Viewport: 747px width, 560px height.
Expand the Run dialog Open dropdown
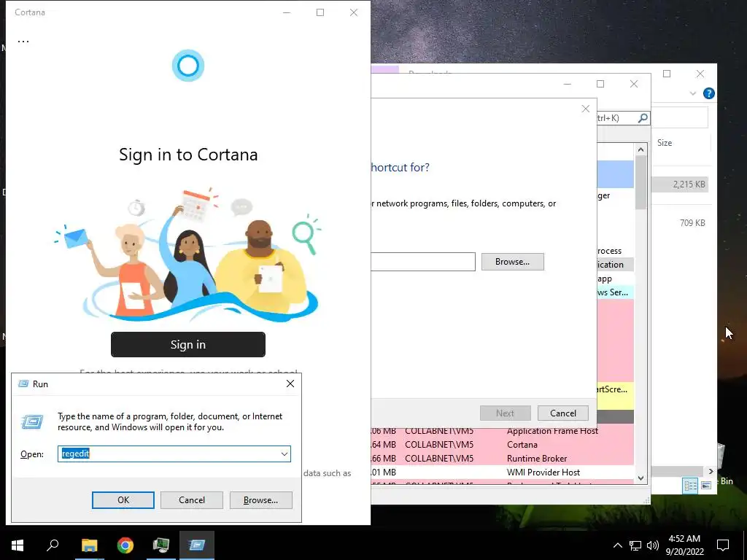point(285,454)
